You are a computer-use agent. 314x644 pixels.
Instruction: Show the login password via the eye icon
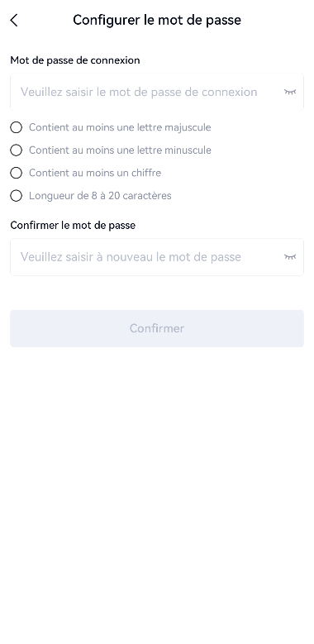coord(290,92)
